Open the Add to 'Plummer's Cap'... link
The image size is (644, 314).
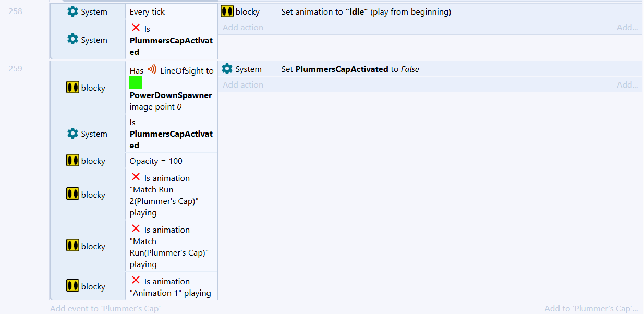pyautogui.click(x=591, y=308)
